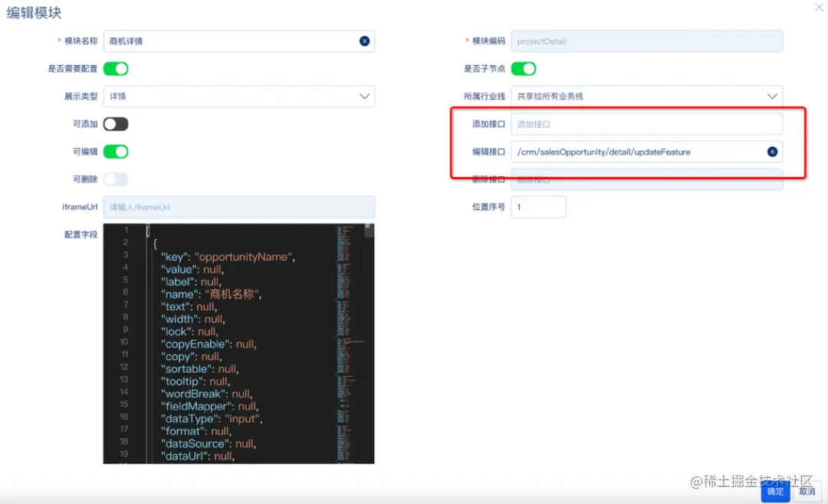828x504 pixels.
Task: Click the "label": null line
Action: [x=191, y=282]
